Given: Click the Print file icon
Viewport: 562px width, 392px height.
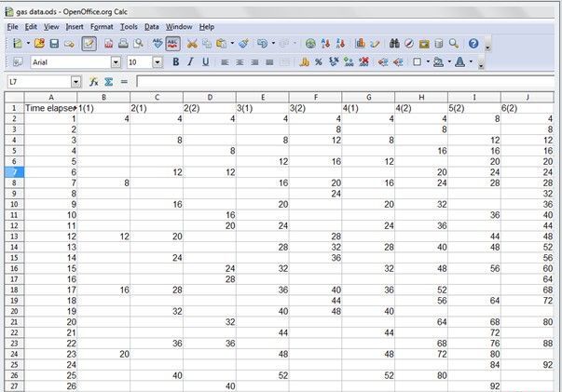Looking at the screenshot, I should [x=123, y=44].
